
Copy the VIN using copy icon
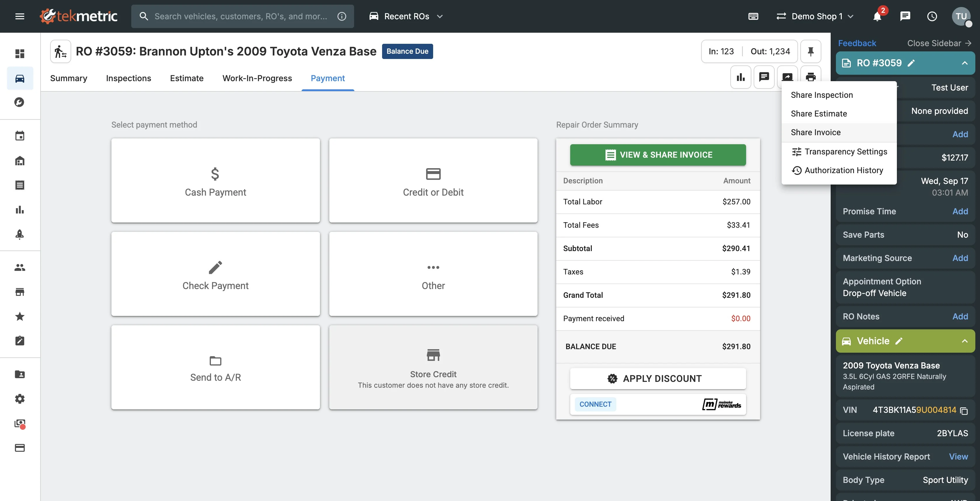964,411
